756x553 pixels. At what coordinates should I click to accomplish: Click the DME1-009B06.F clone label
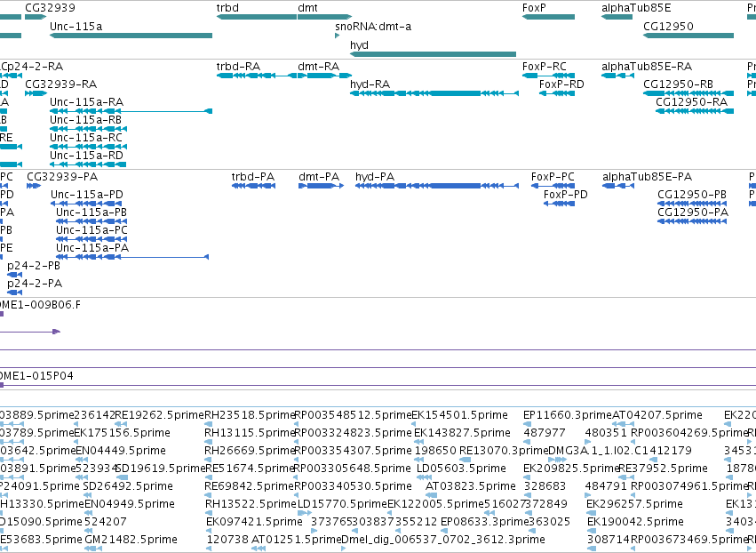tap(40, 305)
